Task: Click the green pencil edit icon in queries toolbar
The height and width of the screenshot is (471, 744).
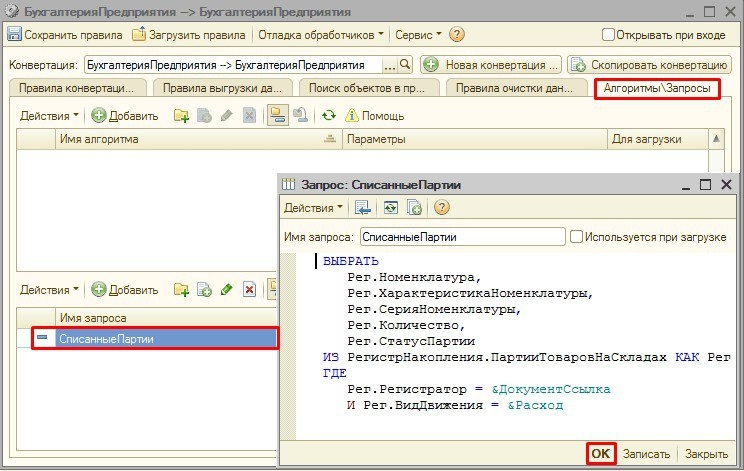Action: [227, 290]
